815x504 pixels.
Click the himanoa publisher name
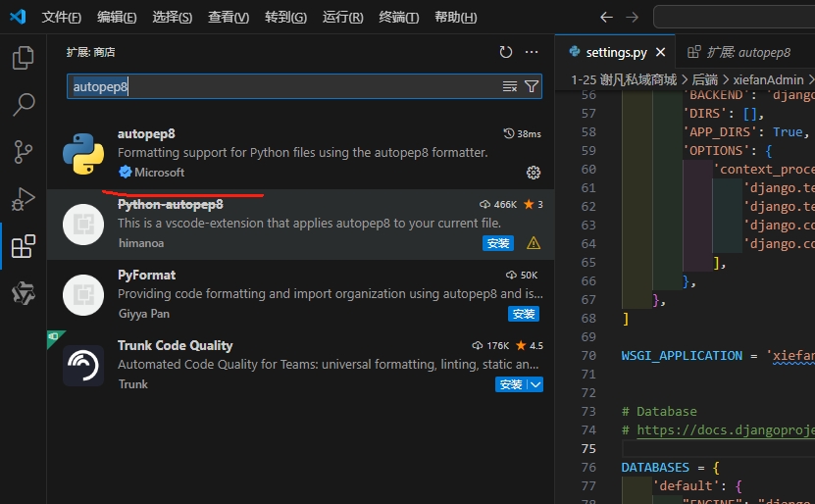click(x=141, y=243)
